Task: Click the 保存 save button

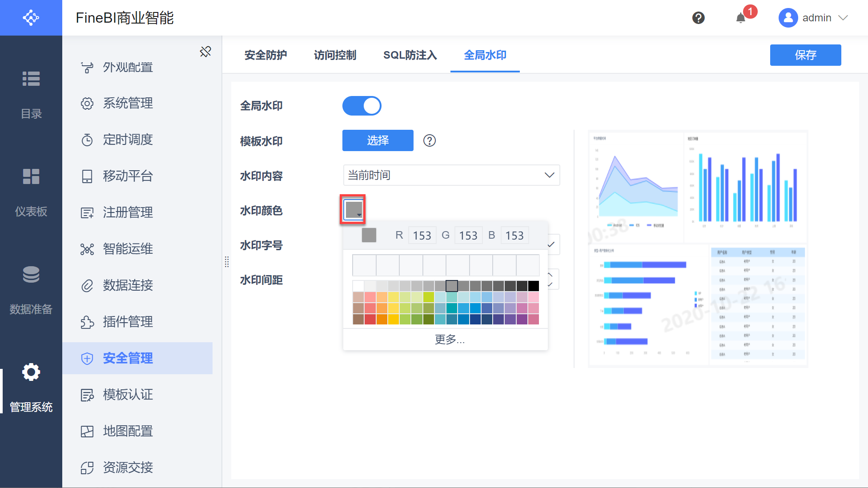Action: coord(805,55)
